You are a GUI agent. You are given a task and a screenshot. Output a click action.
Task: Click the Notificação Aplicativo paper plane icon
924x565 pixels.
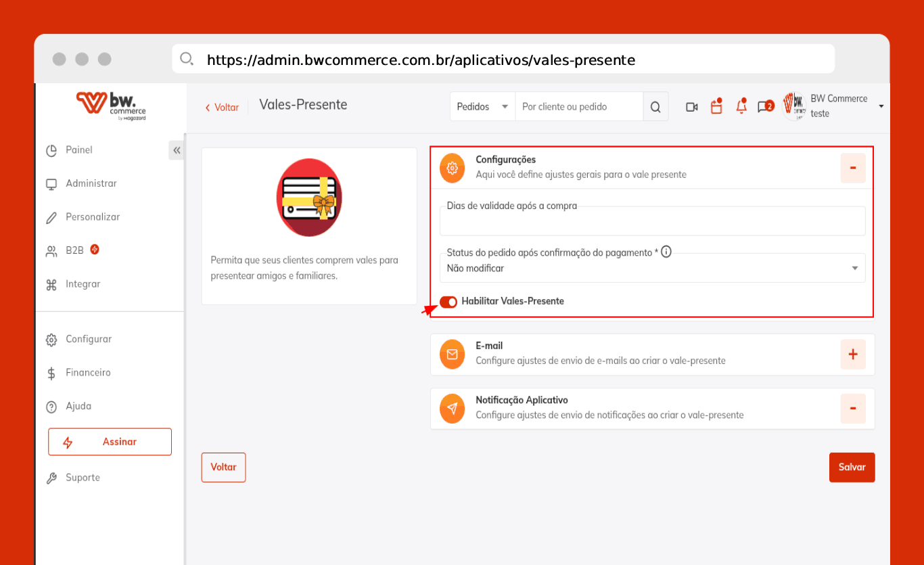[x=452, y=409]
